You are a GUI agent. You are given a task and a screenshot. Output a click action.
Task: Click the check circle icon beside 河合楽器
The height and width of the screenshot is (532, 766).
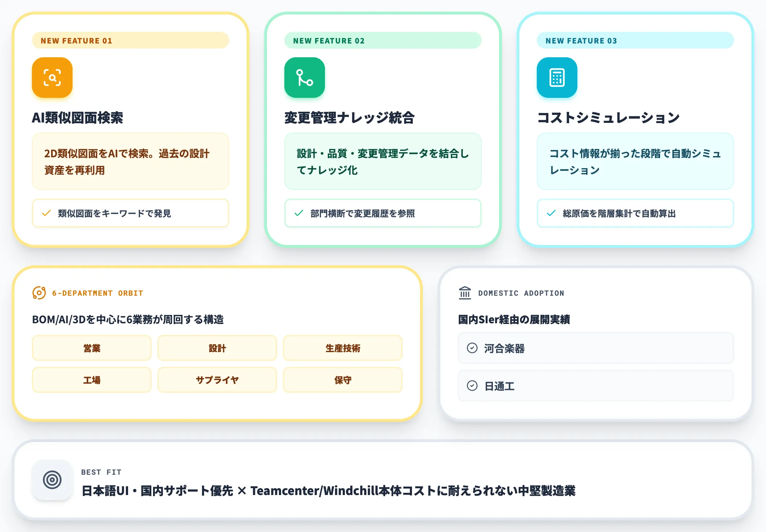pyautogui.click(x=472, y=348)
